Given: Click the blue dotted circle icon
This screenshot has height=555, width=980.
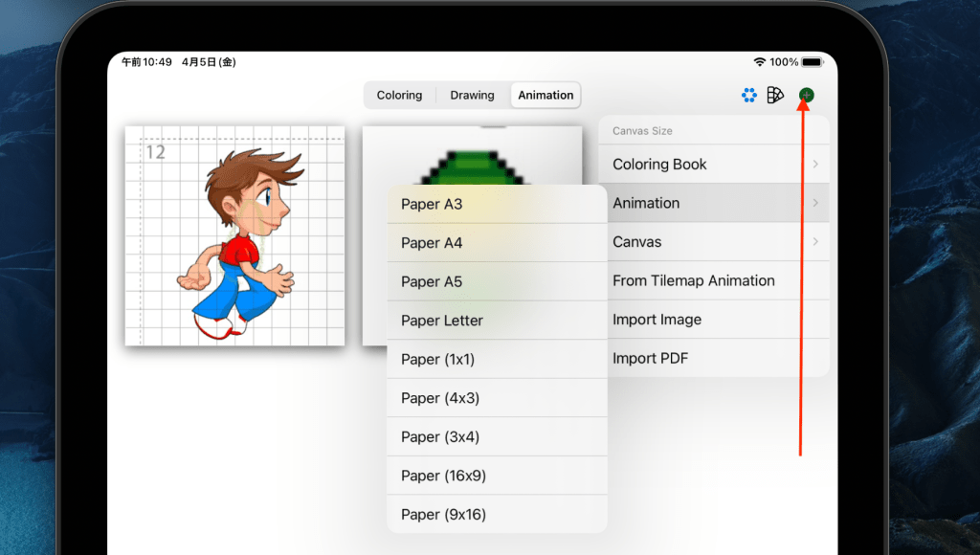Looking at the screenshot, I should click(x=748, y=95).
